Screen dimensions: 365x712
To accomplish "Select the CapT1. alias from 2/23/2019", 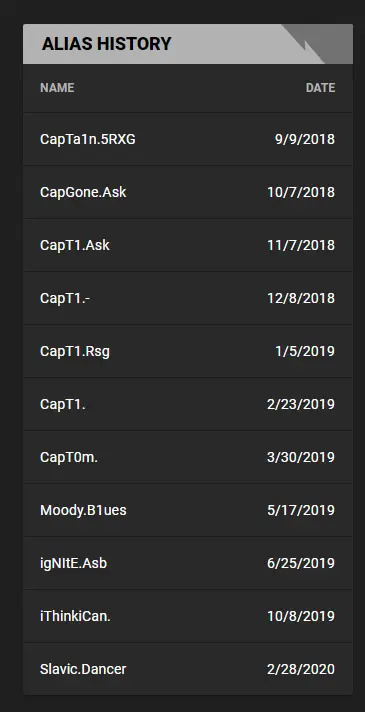I will (x=187, y=404).
